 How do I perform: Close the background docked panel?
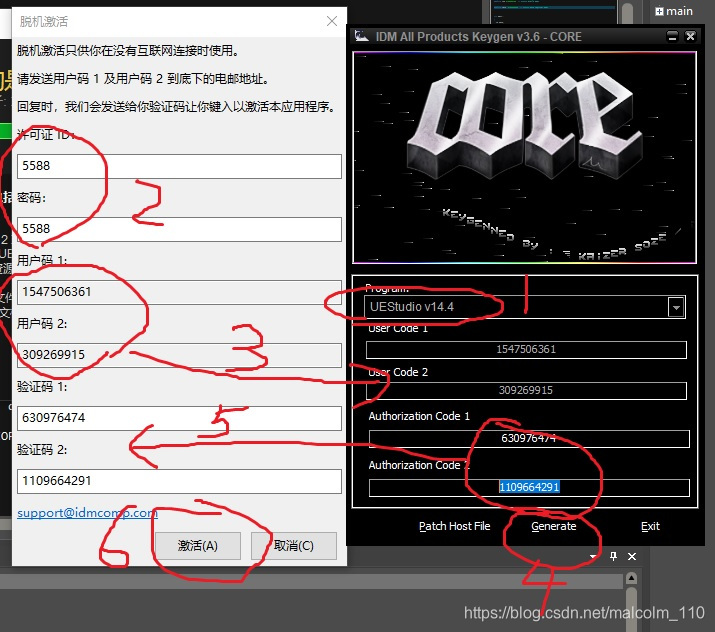(x=632, y=556)
